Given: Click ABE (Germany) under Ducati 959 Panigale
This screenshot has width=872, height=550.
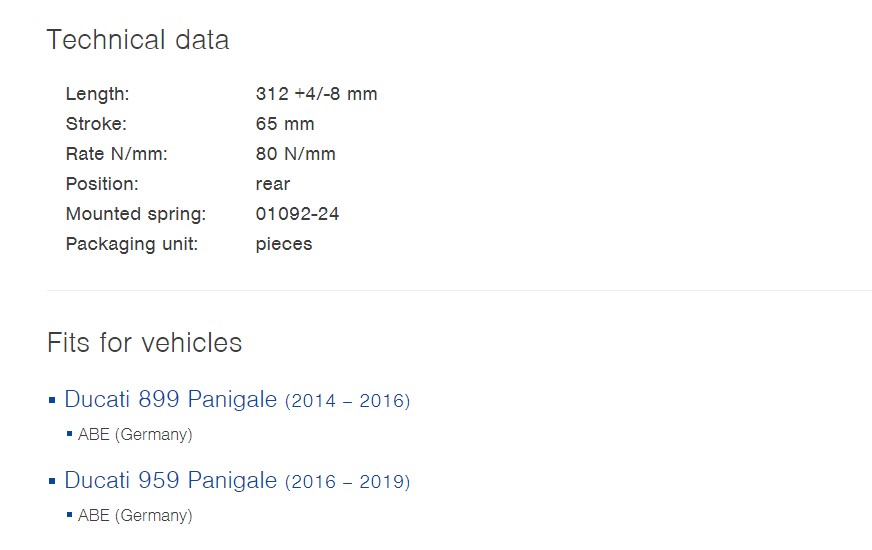Looking at the screenshot, I should 135,516.
